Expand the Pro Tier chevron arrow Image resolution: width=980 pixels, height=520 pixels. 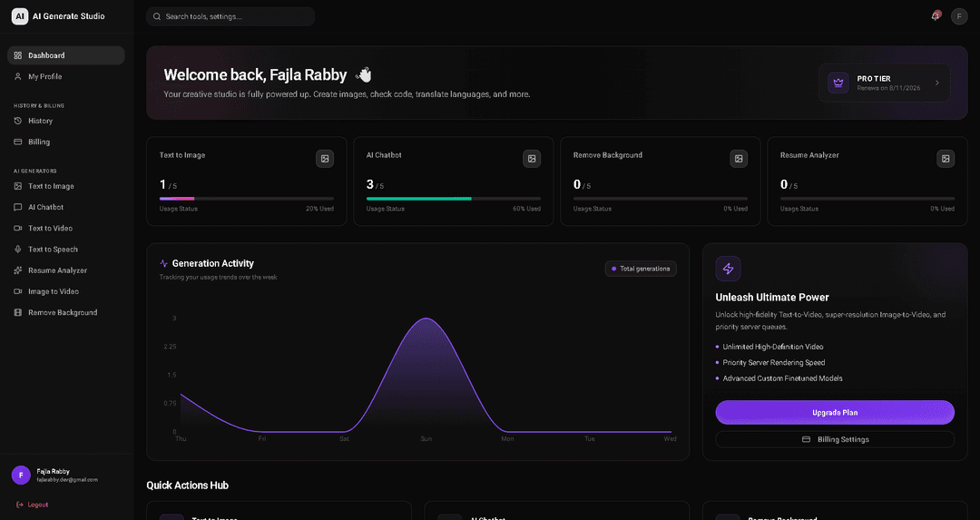coord(936,83)
